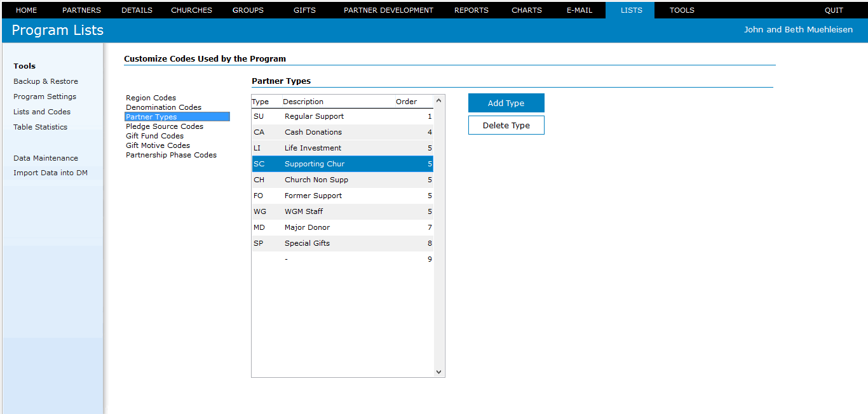Select the Special Gifts row
Screen dimensions: 868x414
pos(342,243)
